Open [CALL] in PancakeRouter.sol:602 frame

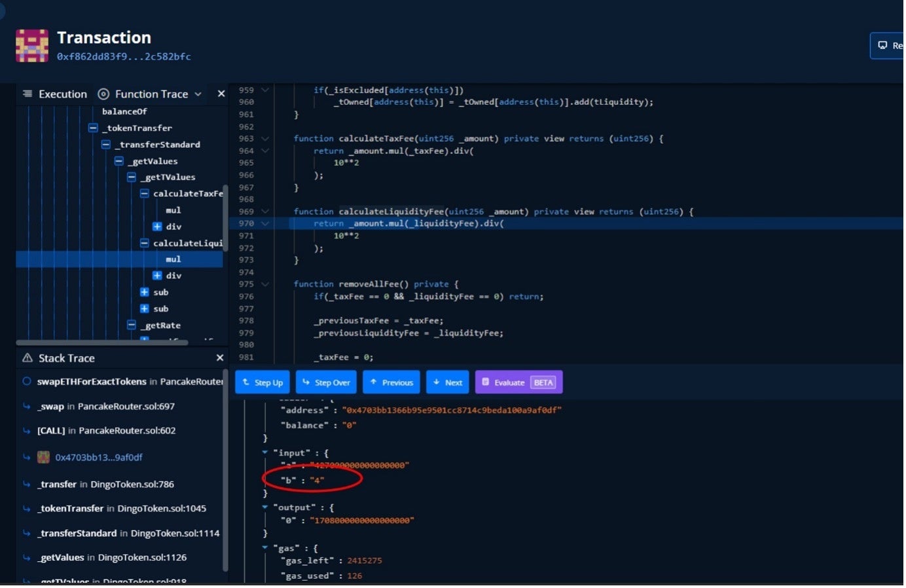click(106, 431)
